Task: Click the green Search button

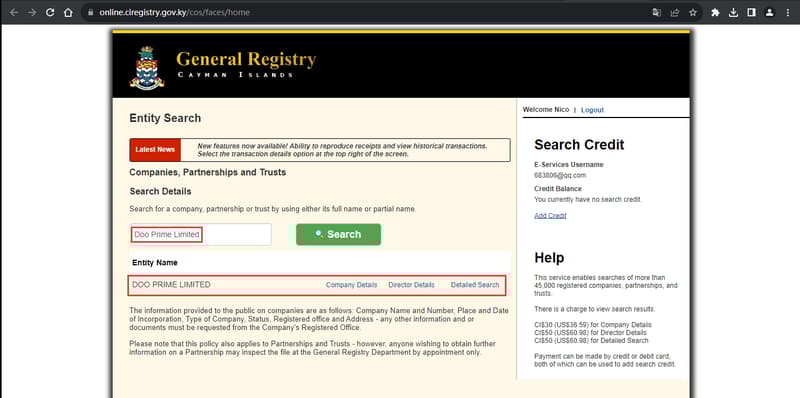Action: pos(338,234)
